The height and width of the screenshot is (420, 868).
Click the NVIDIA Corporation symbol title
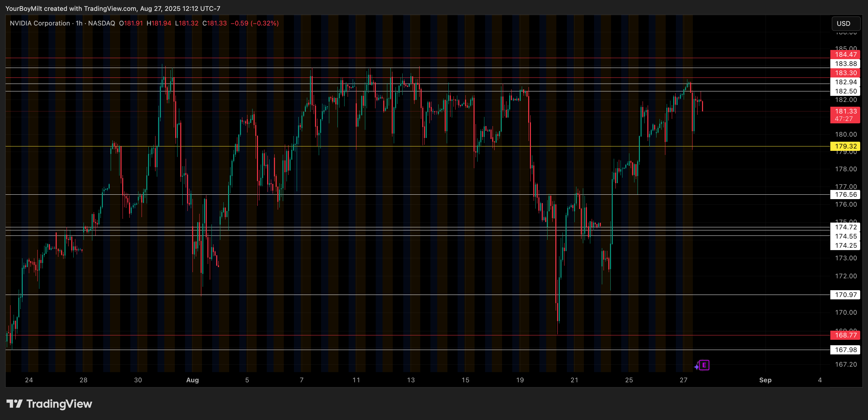pyautogui.click(x=40, y=23)
